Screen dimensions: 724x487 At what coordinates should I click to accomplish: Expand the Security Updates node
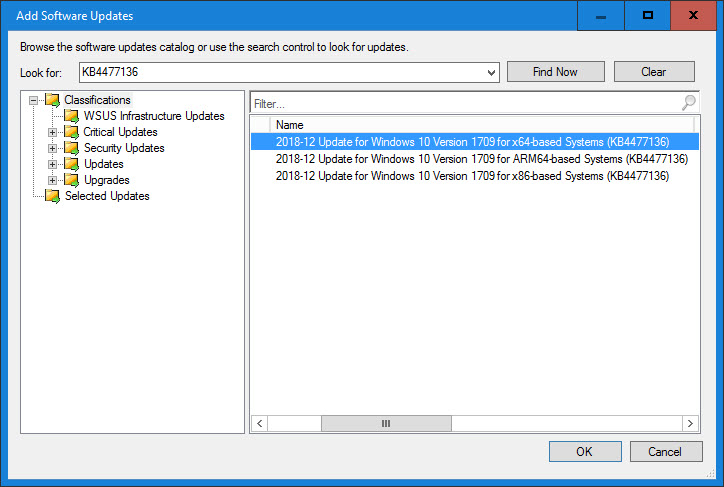click(53, 148)
